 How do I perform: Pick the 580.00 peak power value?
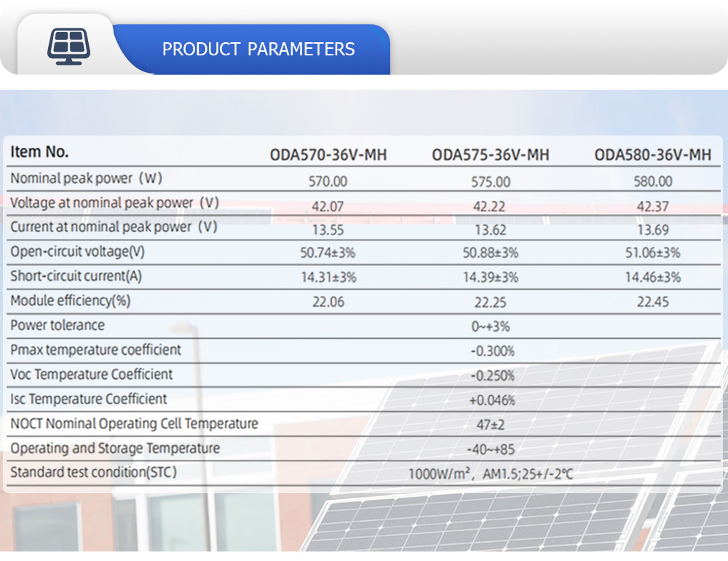[653, 181]
